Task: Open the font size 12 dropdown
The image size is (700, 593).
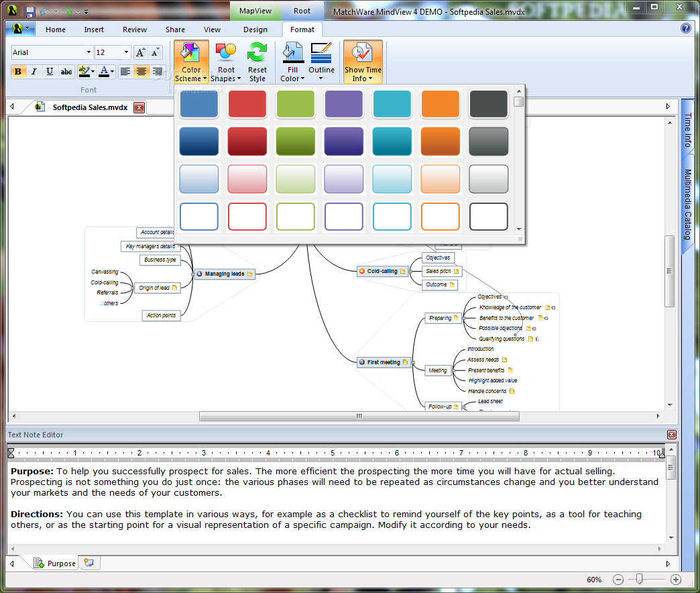Action: coord(126,52)
